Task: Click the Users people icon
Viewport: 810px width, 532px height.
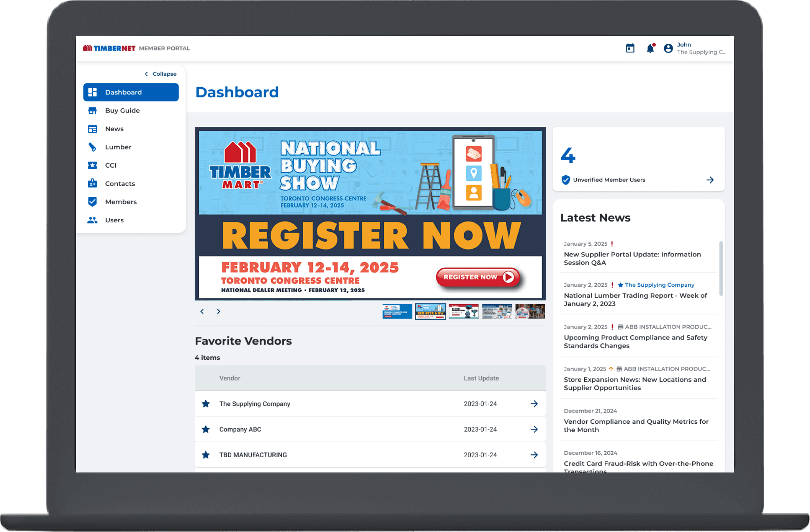Action: [x=92, y=220]
